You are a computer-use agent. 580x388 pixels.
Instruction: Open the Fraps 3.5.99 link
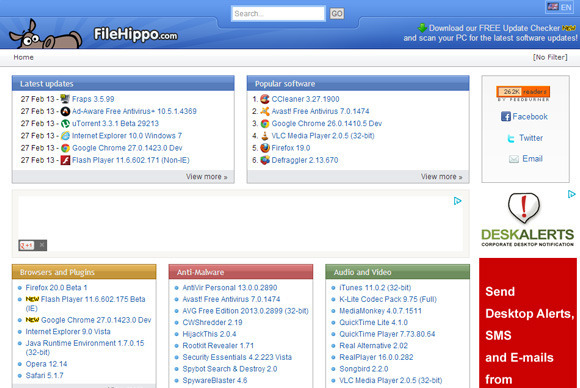(x=93, y=99)
